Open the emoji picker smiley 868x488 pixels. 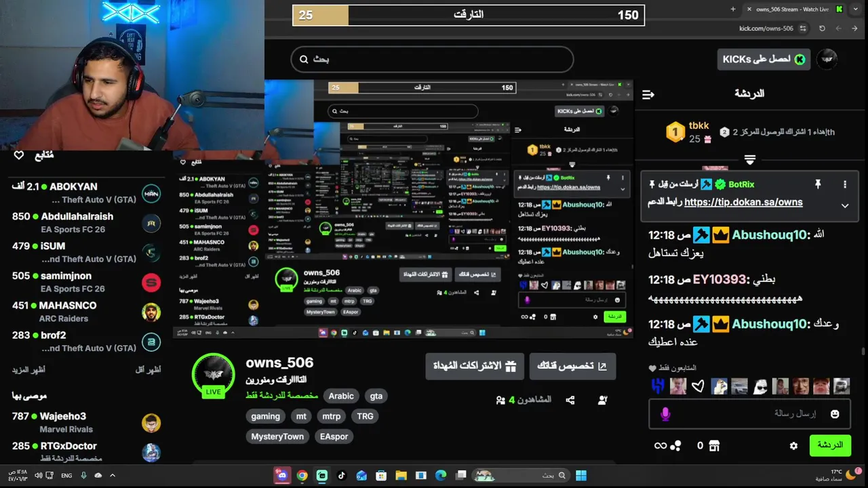tap(835, 413)
